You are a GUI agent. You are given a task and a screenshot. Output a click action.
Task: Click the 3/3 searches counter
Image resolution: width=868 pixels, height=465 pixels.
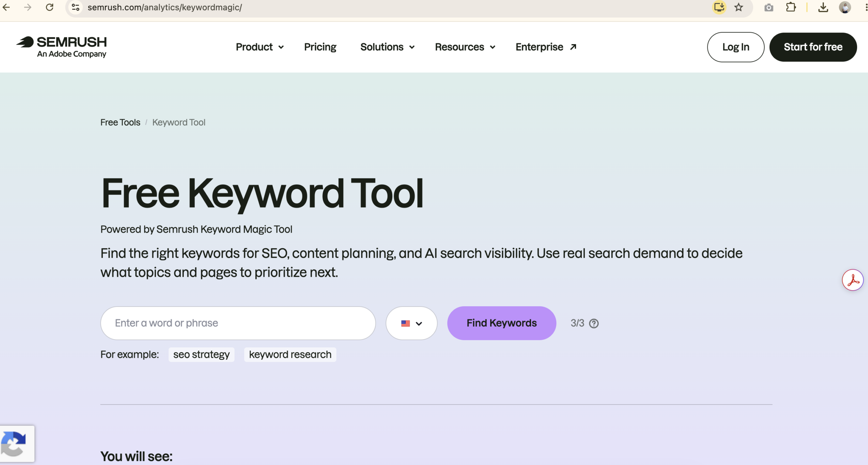(x=577, y=323)
